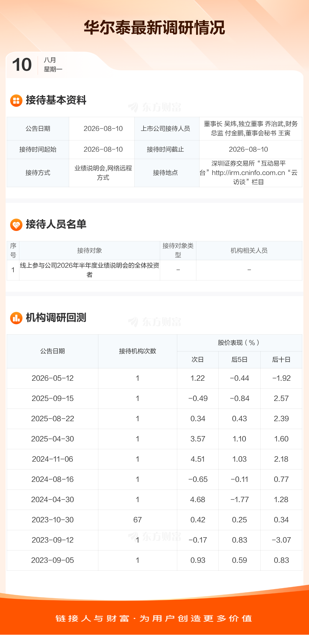Select the 接待机构次数 column header

tap(138, 351)
